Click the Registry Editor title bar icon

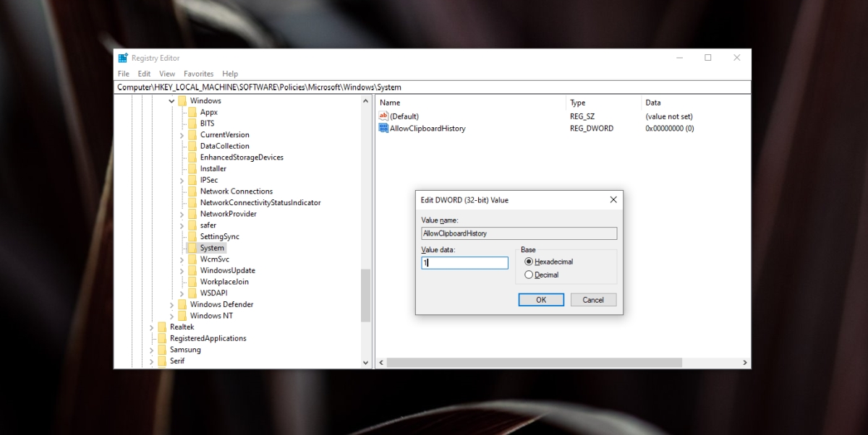pos(123,57)
